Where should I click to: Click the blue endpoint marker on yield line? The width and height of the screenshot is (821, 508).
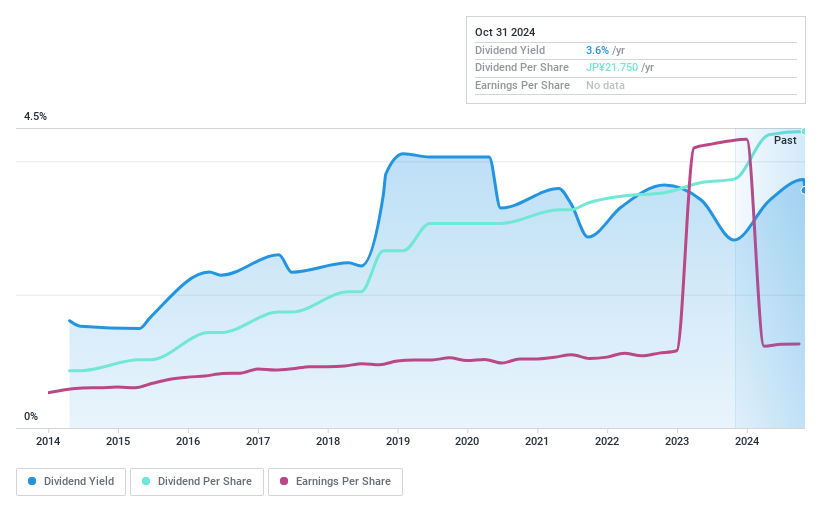pyautogui.click(x=804, y=190)
